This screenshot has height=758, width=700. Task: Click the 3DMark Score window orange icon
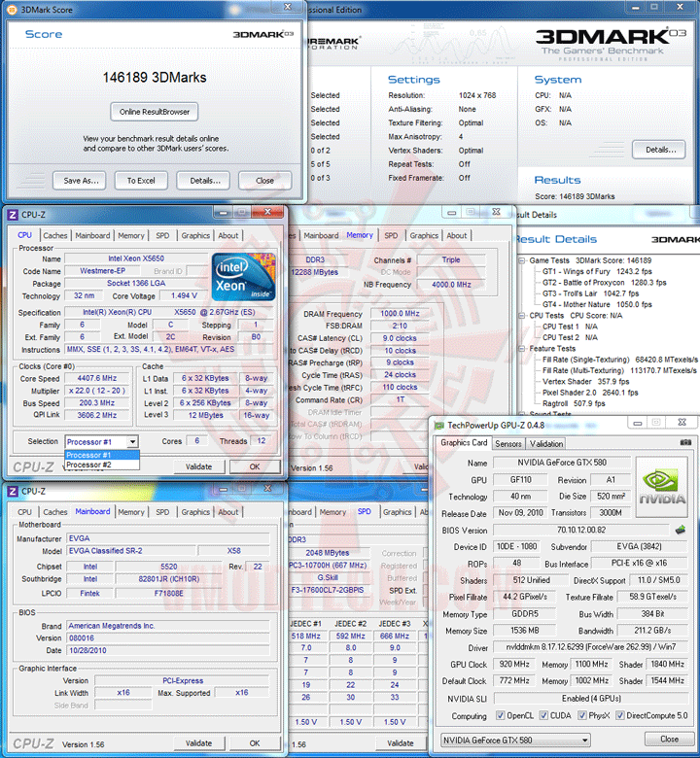click(x=12, y=9)
